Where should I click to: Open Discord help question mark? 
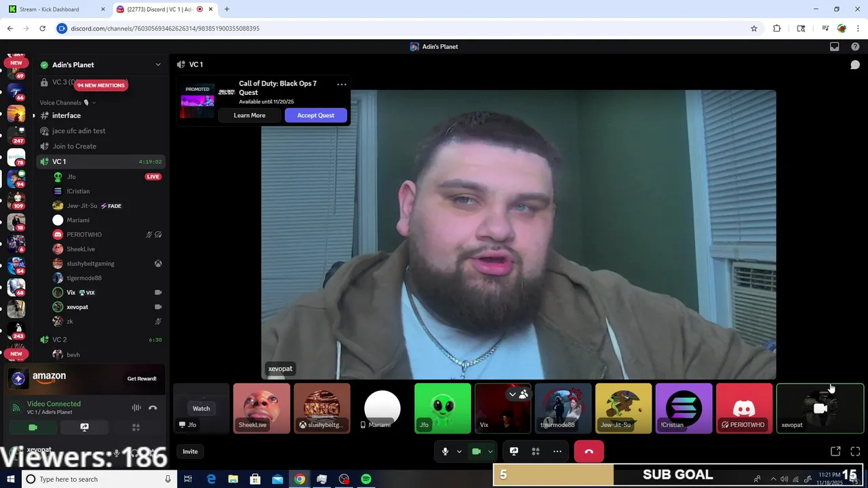coord(855,47)
